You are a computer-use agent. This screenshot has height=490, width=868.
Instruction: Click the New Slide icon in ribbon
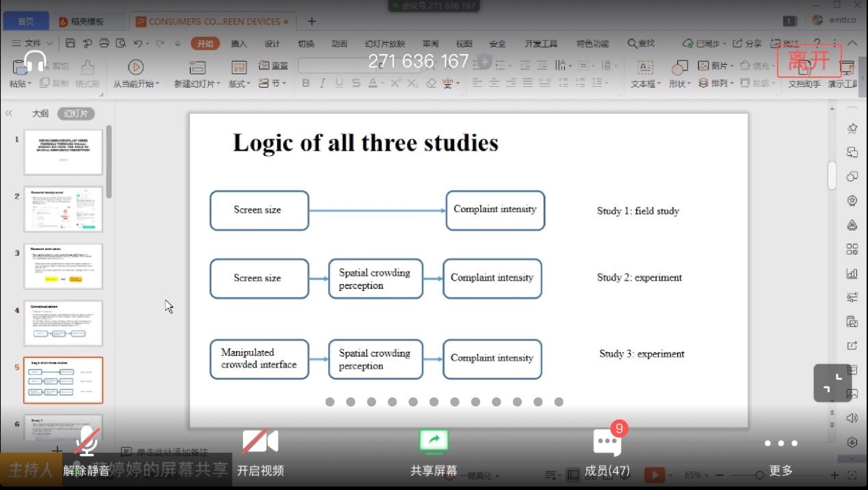coord(198,67)
